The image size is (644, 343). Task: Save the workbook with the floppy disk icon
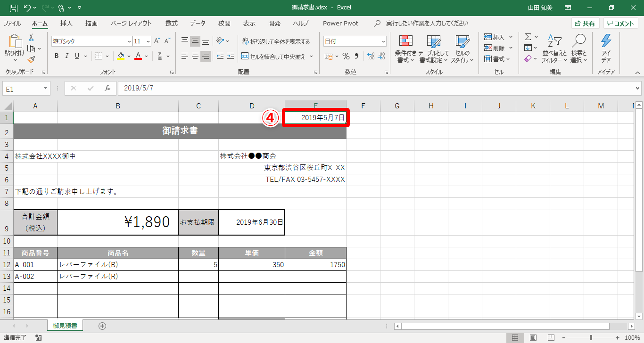(14, 8)
